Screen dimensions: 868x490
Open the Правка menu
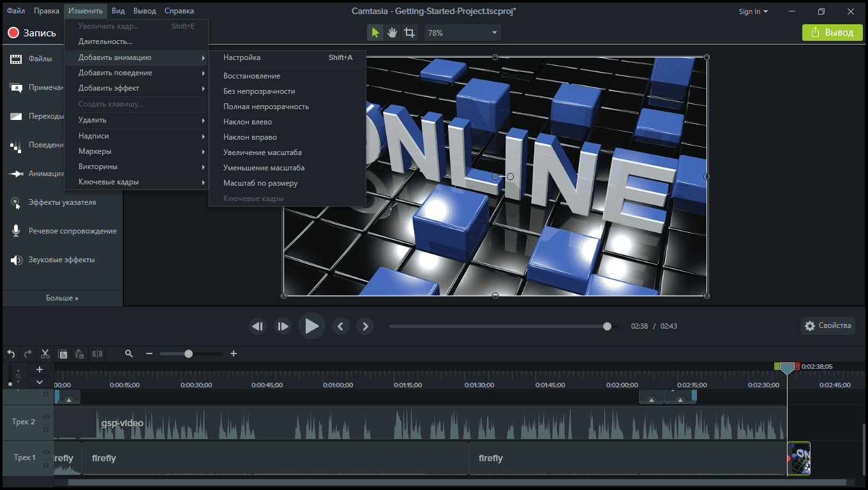click(x=47, y=11)
